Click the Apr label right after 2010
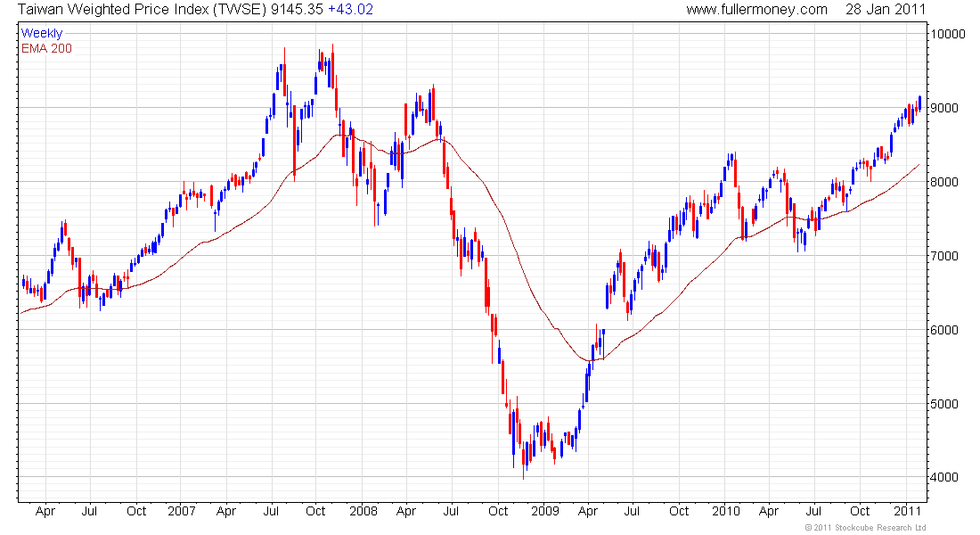The width and height of the screenshot is (980, 535). (x=769, y=511)
